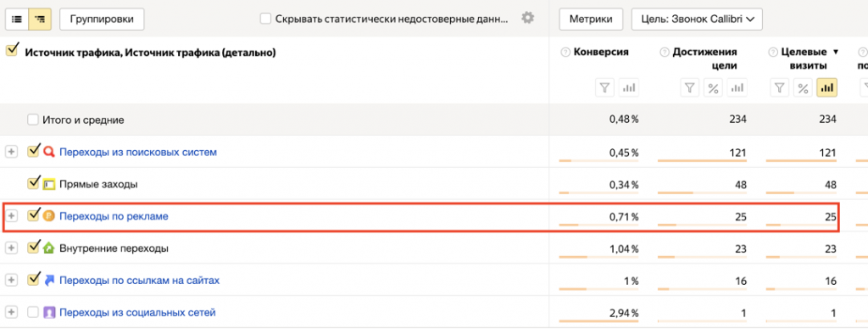Click site links arrow icon
The height and width of the screenshot is (329, 868).
click(48, 281)
